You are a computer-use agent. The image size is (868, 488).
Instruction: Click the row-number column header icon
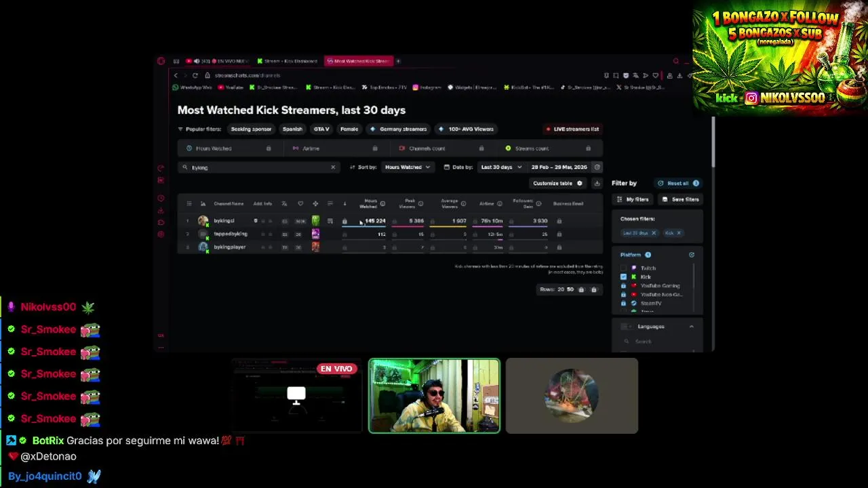(189, 203)
